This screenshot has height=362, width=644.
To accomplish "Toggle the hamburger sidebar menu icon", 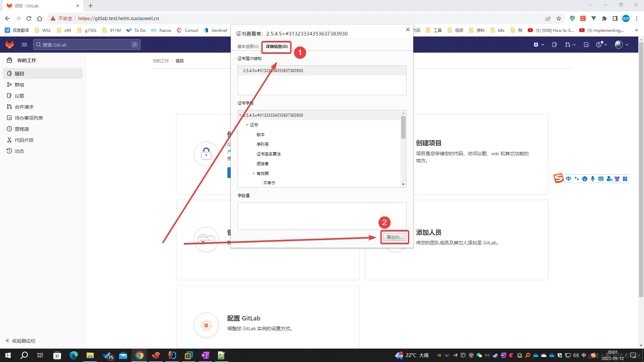I will [x=24, y=45].
